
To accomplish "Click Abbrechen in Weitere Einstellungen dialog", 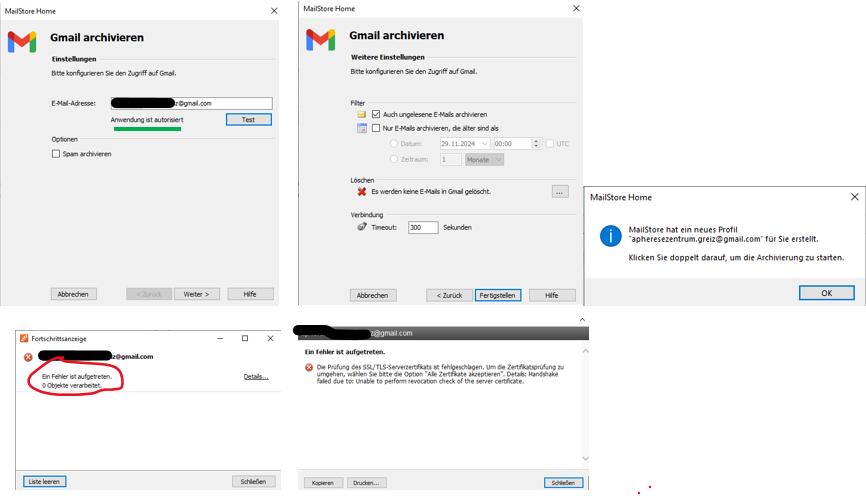I will [x=373, y=296].
